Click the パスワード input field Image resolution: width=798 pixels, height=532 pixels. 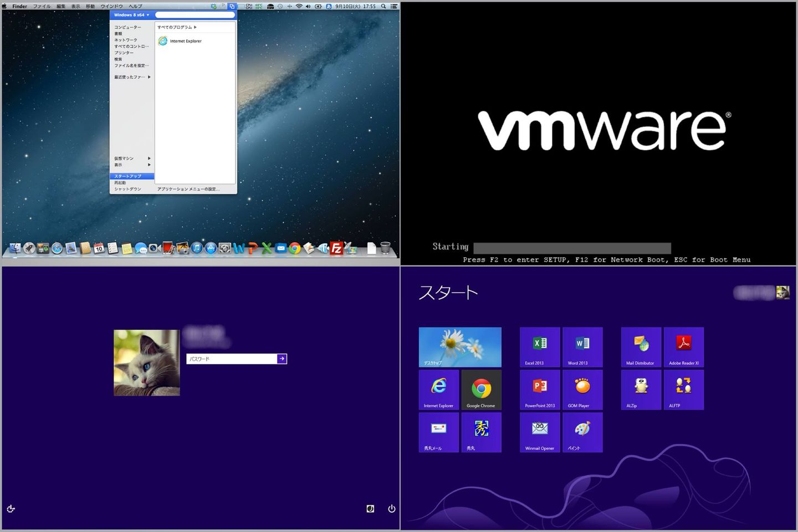(232, 359)
